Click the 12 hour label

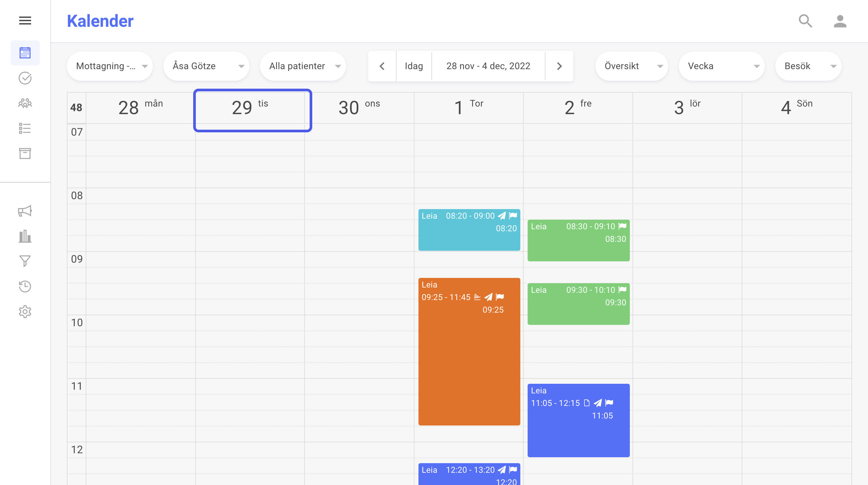click(x=77, y=450)
